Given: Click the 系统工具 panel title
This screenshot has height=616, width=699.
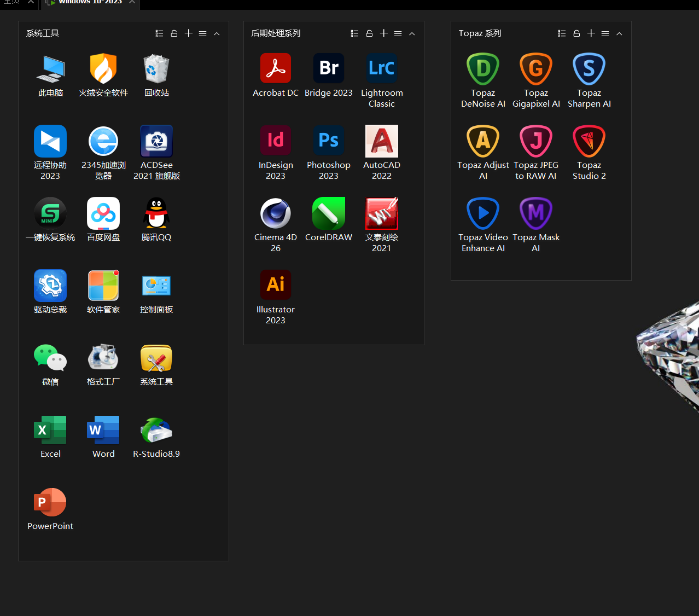Looking at the screenshot, I should click(x=43, y=33).
